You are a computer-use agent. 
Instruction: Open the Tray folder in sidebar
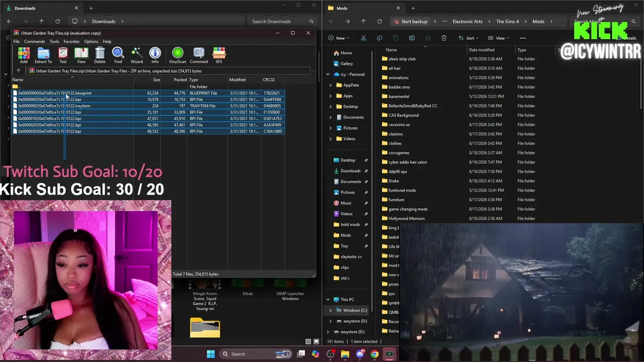(x=344, y=246)
